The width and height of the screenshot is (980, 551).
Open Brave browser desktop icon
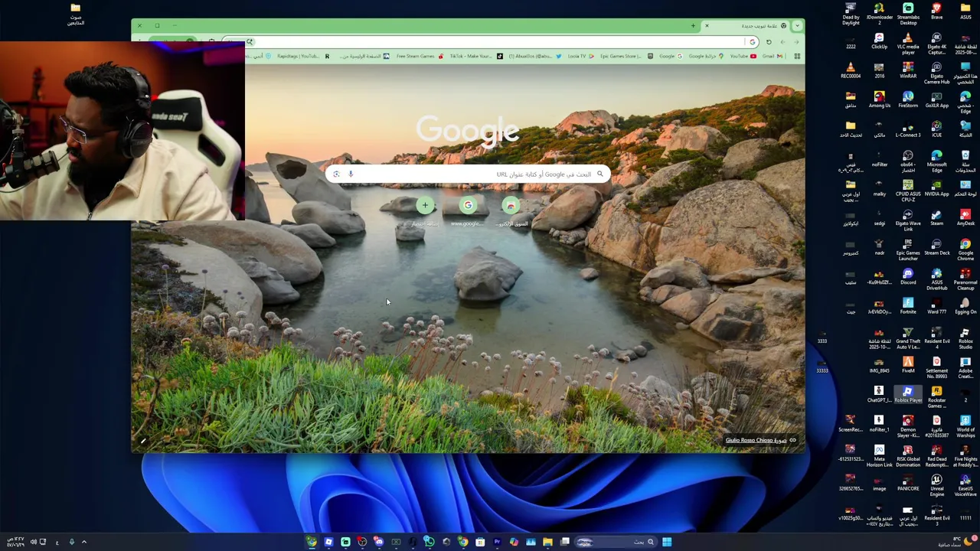pos(936,11)
